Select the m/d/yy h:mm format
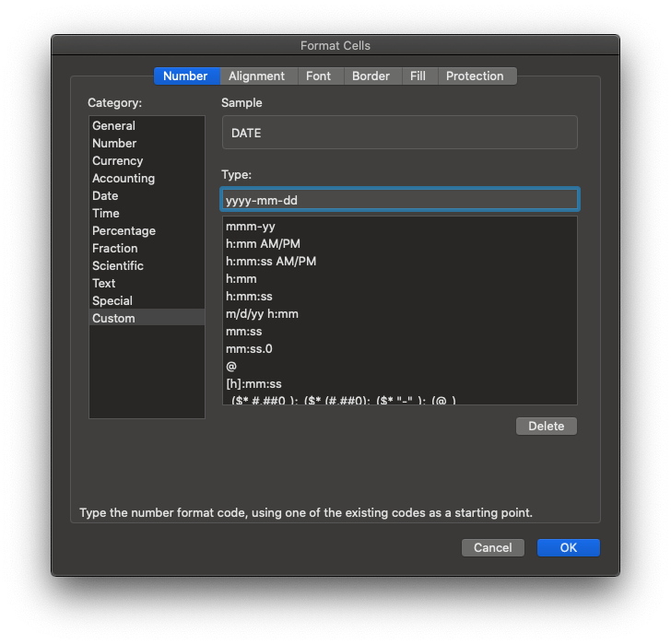This screenshot has height=644, width=671. (x=262, y=314)
